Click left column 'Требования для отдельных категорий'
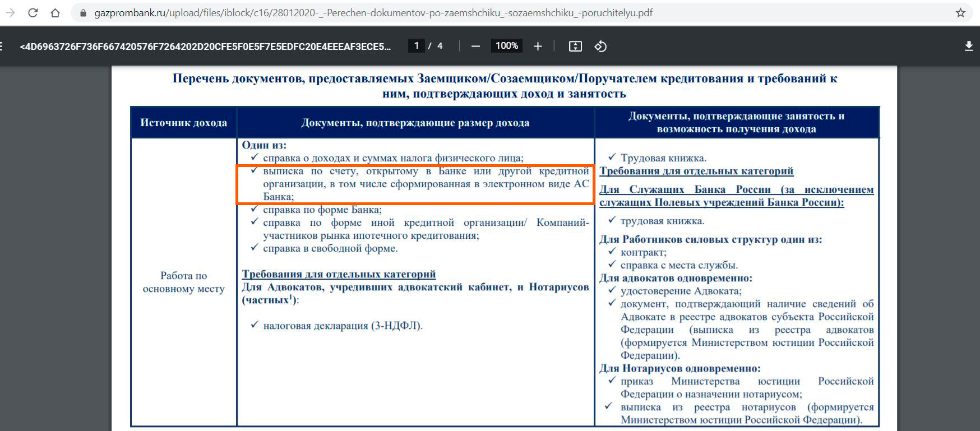This screenshot has height=431, width=980. pyautogui.click(x=339, y=274)
